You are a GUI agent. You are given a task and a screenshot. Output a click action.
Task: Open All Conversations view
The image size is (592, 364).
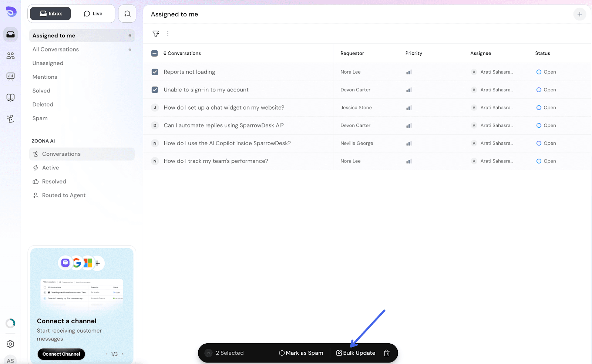pyautogui.click(x=82, y=49)
